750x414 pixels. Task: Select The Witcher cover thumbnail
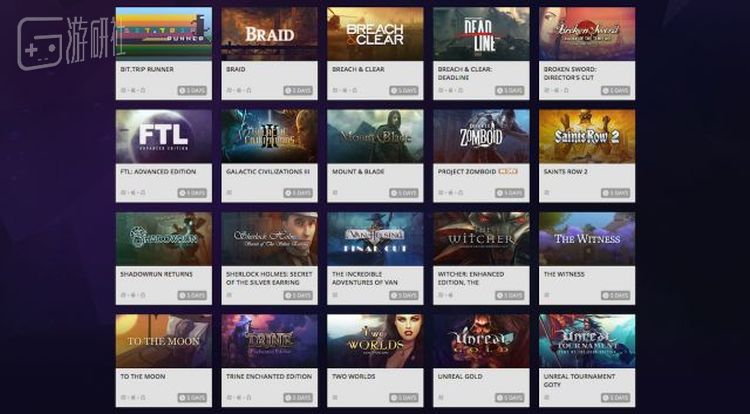481,239
